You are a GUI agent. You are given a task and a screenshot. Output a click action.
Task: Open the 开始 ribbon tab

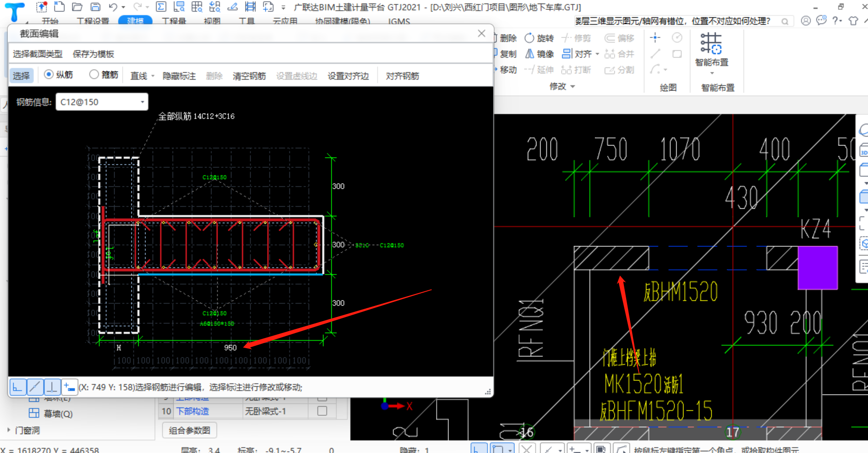click(50, 21)
